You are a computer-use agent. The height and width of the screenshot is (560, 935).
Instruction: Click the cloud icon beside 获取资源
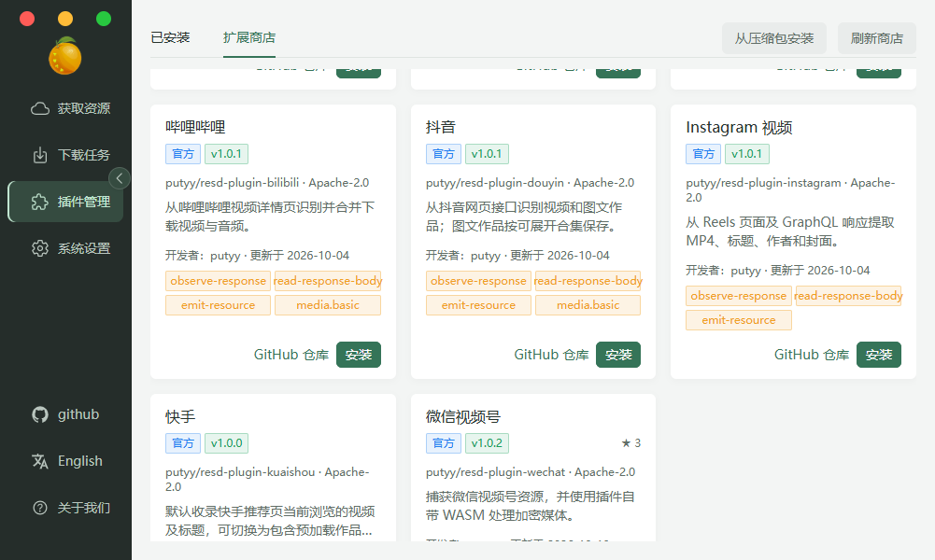(x=40, y=108)
